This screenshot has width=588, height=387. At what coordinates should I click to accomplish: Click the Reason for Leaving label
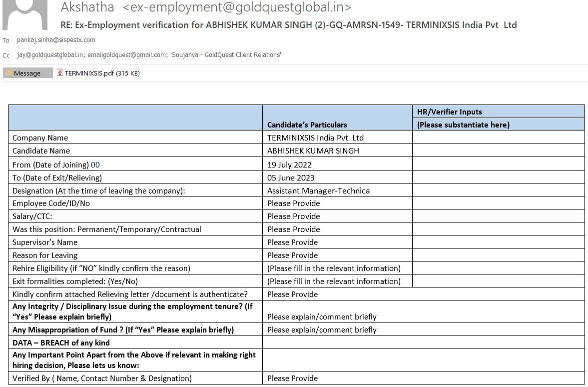click(x=45, y=255)
